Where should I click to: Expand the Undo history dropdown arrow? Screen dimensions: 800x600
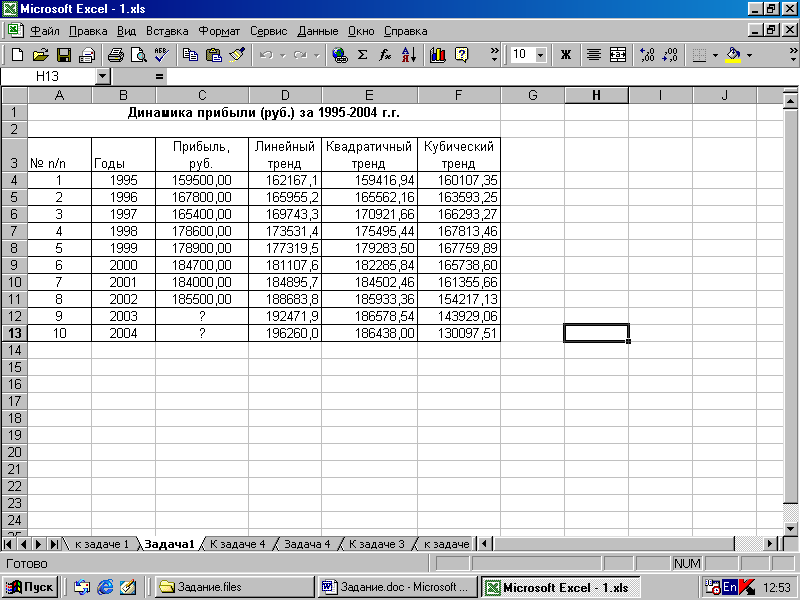pyautogui.click(x=282, y=55)
